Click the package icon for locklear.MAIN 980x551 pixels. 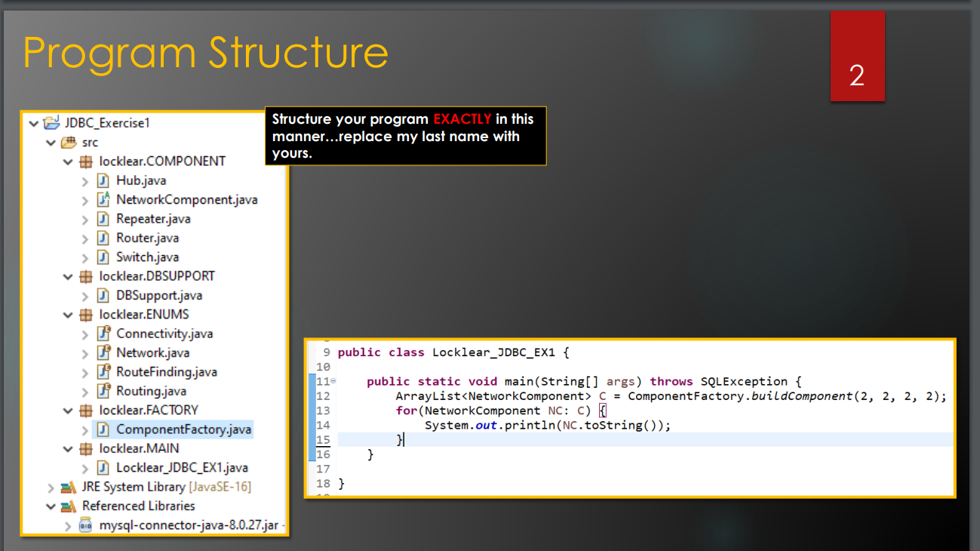point(87,448)
